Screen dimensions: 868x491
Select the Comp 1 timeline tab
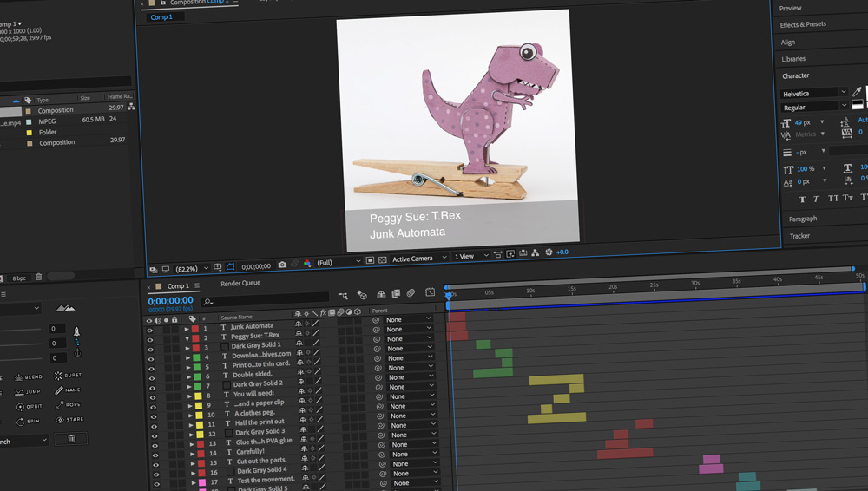[178, 285]
